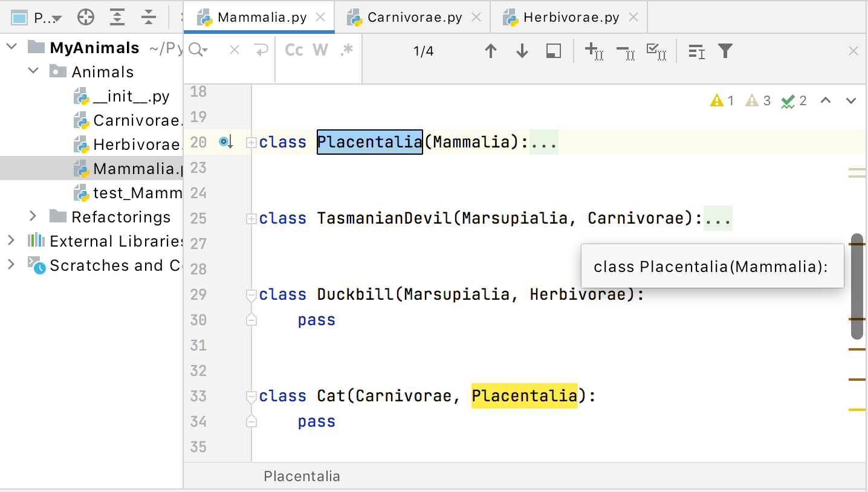The height and width of the screenshot is (492, 868).
Task: Jump to next search occurrence arrow
Action: (522, 51)
